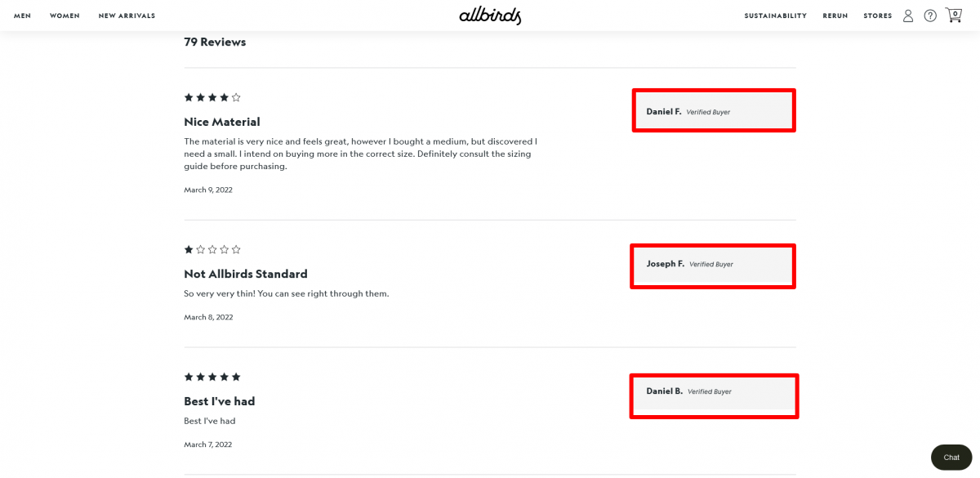
Task: Click the STORES link
Action: pos(877,15)
